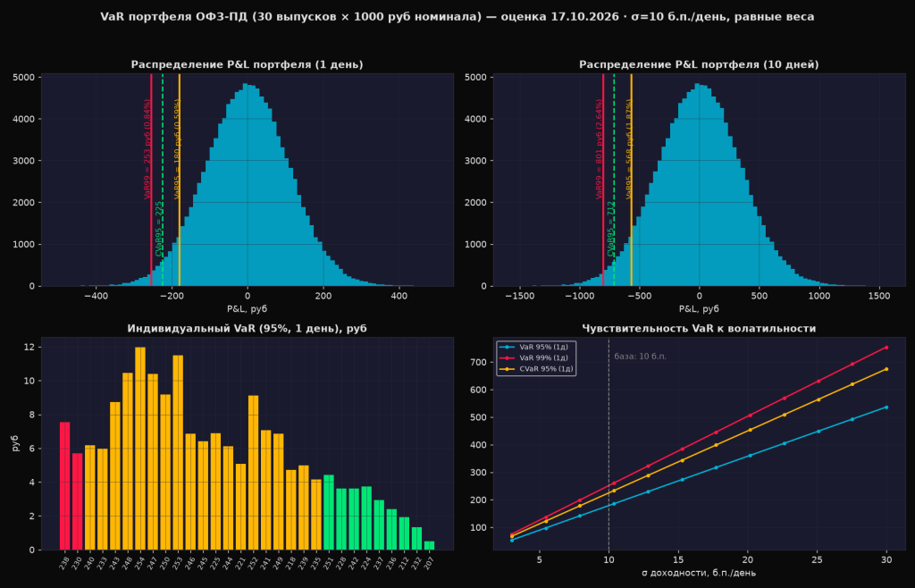The width and height of the screenshot is (915, 588).
Task: Click the orange bar for issue 252
Action: (253, 473)
